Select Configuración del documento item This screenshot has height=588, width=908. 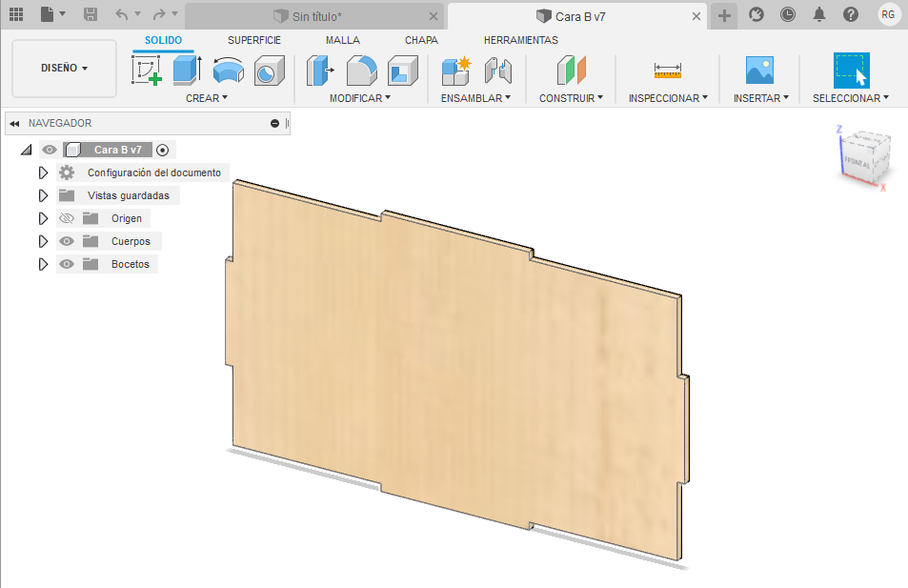pyautogui.click(x=154, y=172)
